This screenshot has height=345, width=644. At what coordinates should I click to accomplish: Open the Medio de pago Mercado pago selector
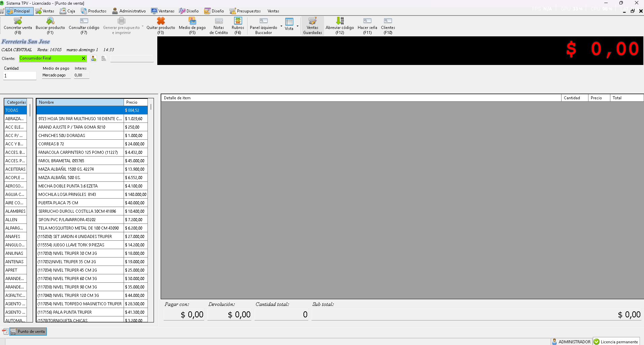click(56, 75)
